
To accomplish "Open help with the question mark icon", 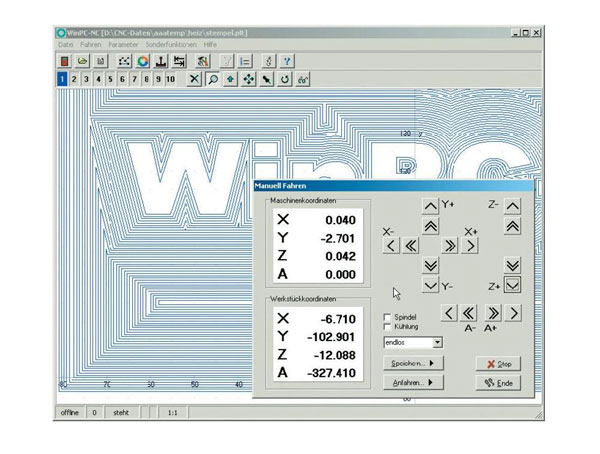I will (x=287, y=61).
